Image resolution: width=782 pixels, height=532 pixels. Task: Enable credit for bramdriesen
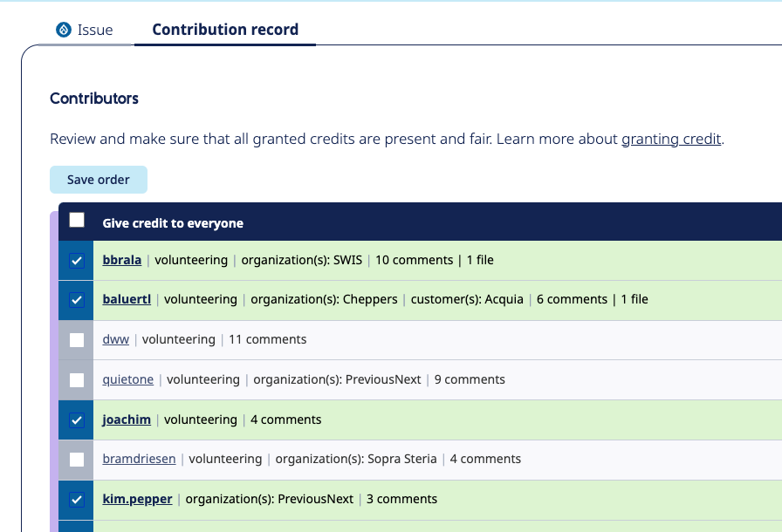pos(76,459)
